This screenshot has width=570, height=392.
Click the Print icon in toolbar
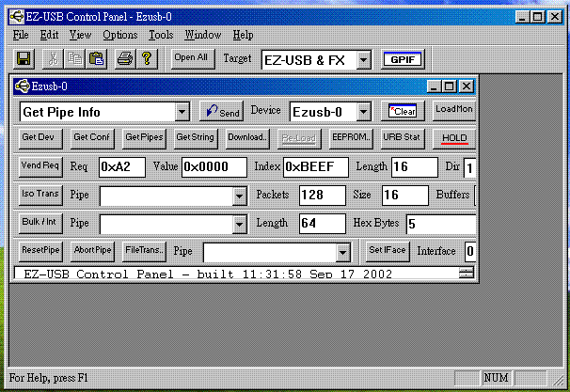tap(125, 58)
